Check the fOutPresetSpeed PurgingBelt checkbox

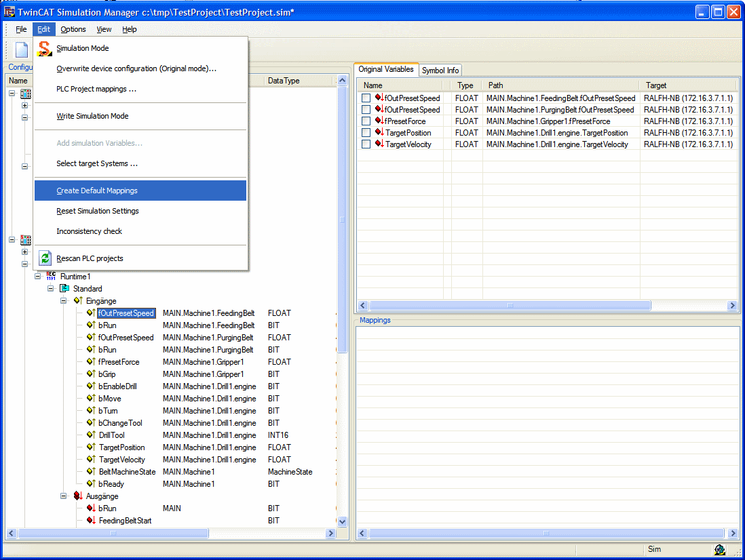tap(366, 110)
